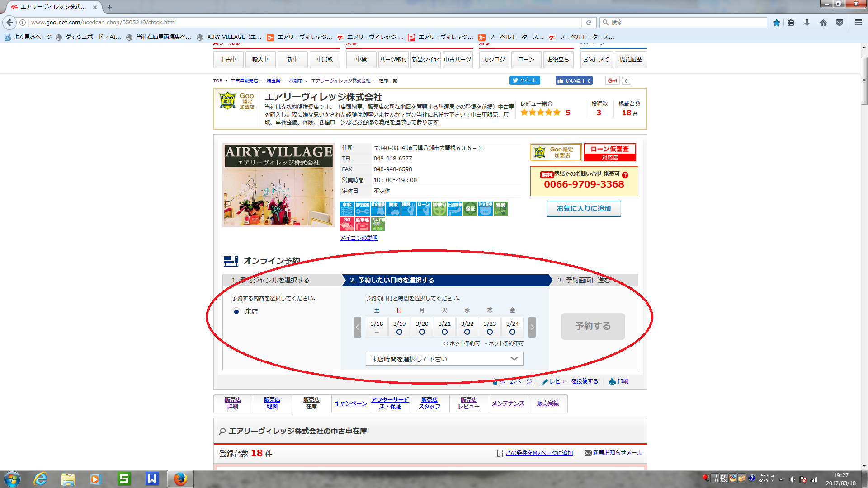Open the レビューを投稿する link

[x=574, y=381]
